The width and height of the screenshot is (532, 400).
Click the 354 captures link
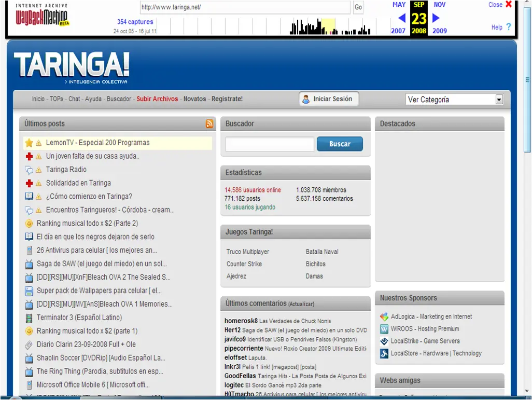135,22
